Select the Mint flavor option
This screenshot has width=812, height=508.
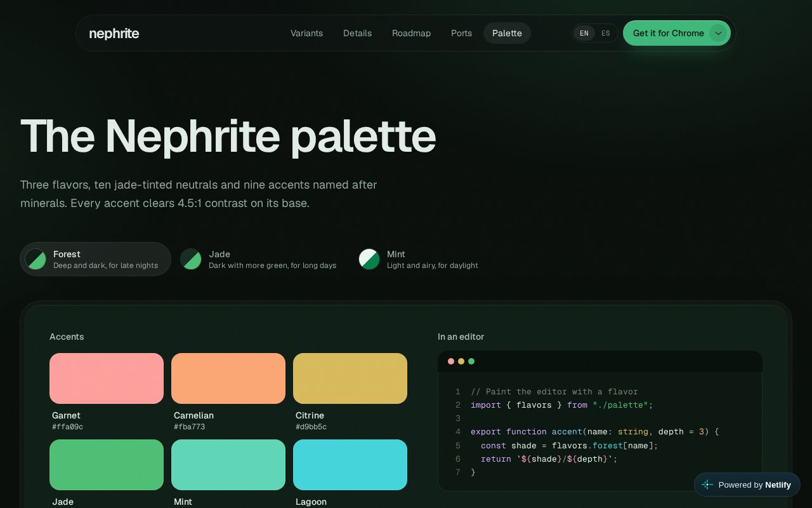419,259
